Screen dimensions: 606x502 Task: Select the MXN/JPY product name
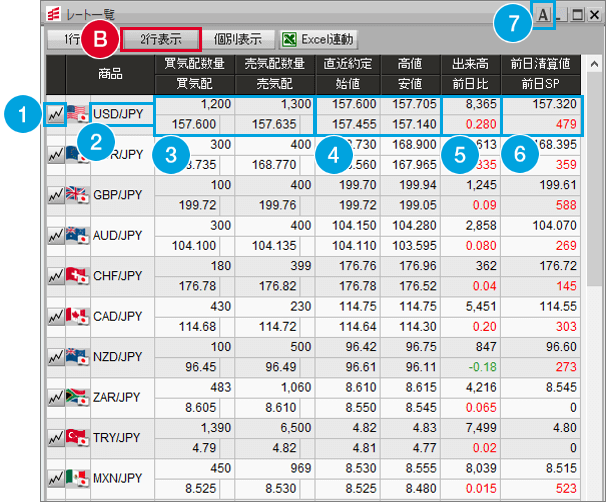117,479
